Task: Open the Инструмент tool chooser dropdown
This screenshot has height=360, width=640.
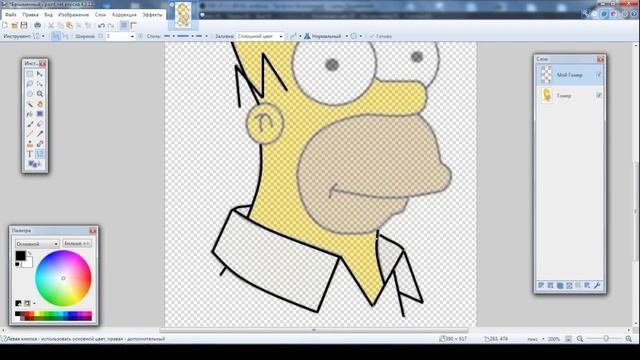Action: click(x=38, y=36)
